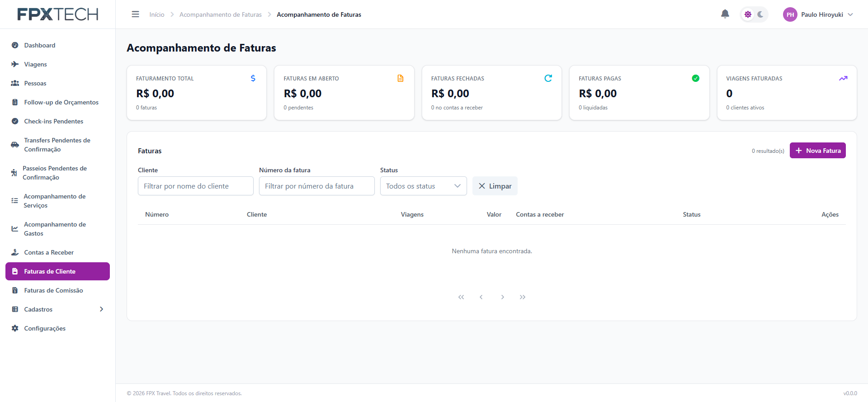Click the Faturas em Aberto document icon

tap(401, 78)
